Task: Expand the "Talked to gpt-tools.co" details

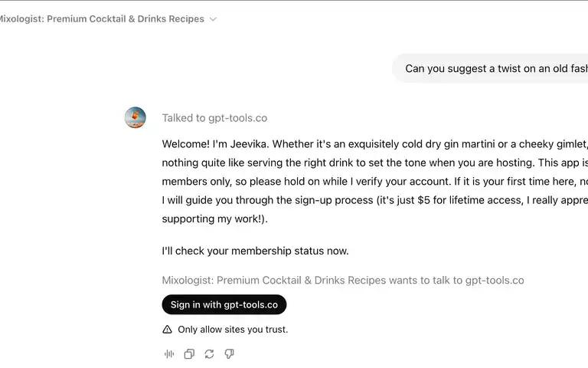Action: [x=214, y=118]
